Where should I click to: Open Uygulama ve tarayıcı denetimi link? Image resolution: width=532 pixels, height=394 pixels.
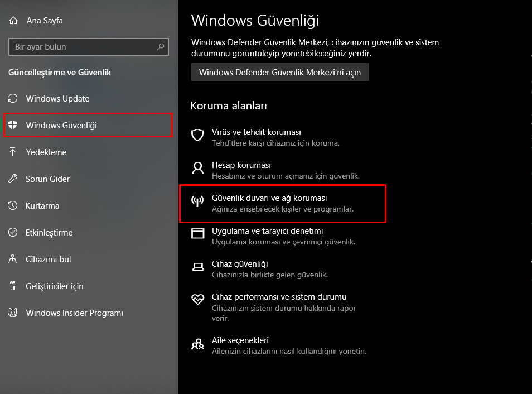[268, 231]
